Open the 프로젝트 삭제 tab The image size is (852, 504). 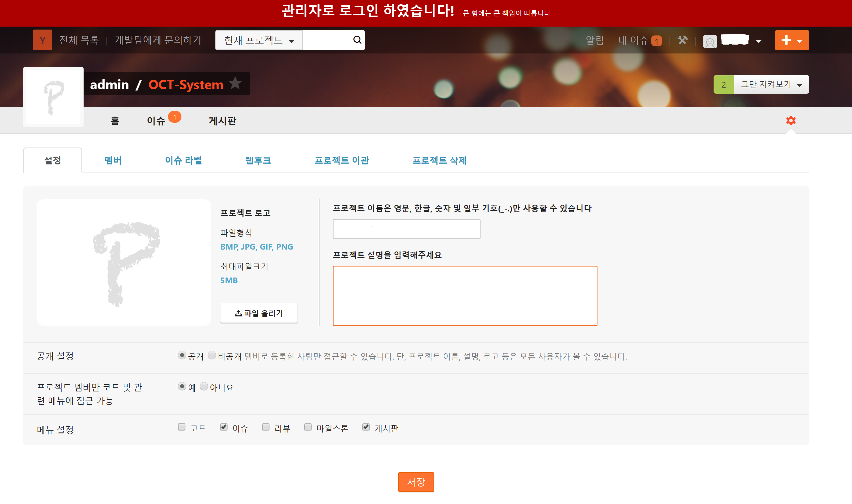pyautogui.click(x=440, y=160)
